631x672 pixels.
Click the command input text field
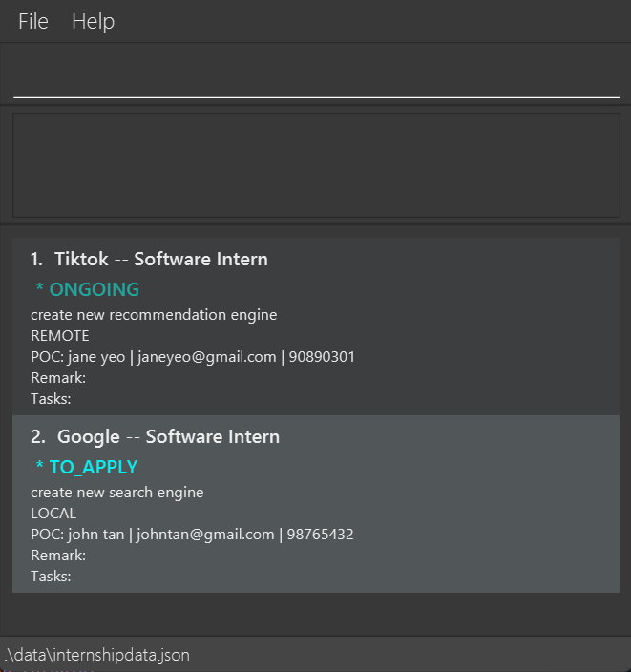click(x=316, y=78)
